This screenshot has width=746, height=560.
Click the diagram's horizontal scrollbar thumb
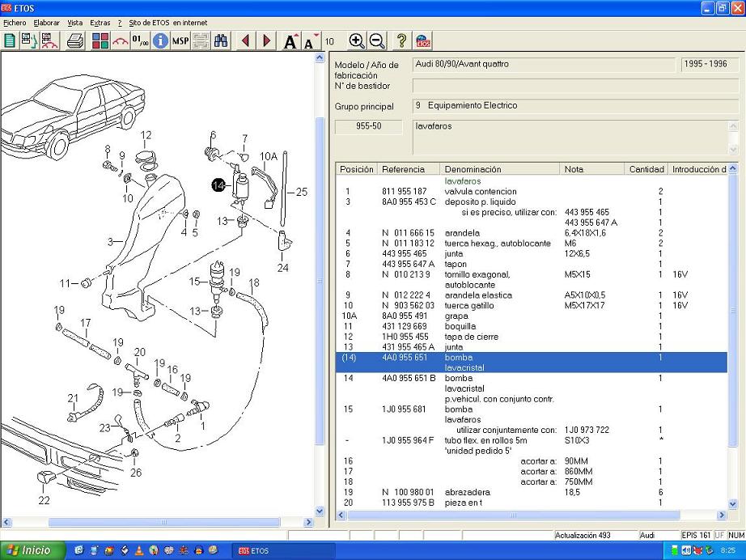164,522
